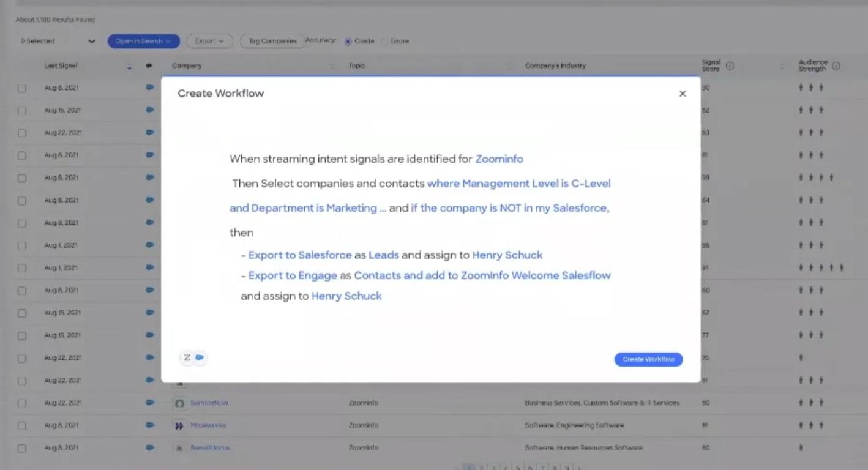
Task: Open the Moveworks company link
Action: pos(208,425)
